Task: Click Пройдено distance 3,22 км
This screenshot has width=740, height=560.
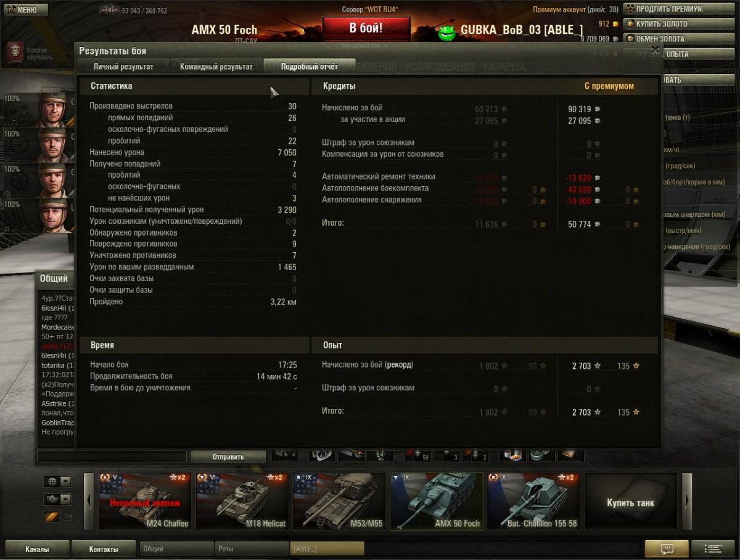Action: [284, 302]
